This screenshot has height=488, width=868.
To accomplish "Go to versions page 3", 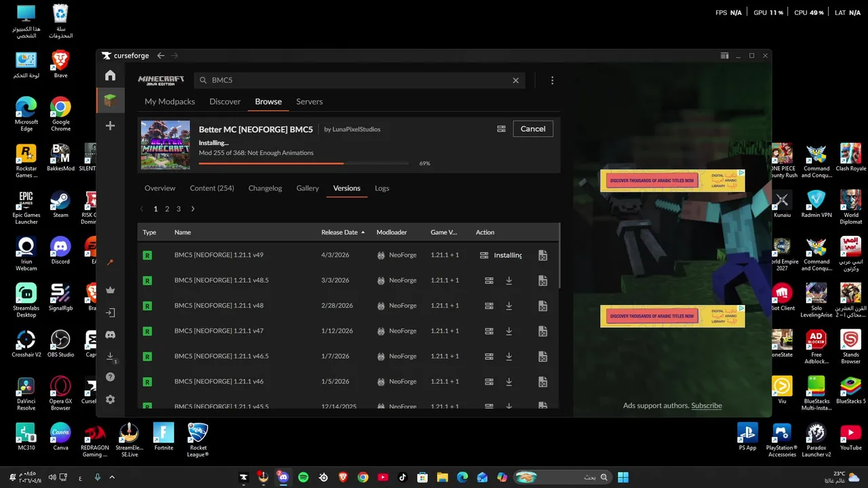I will point(178,209).
